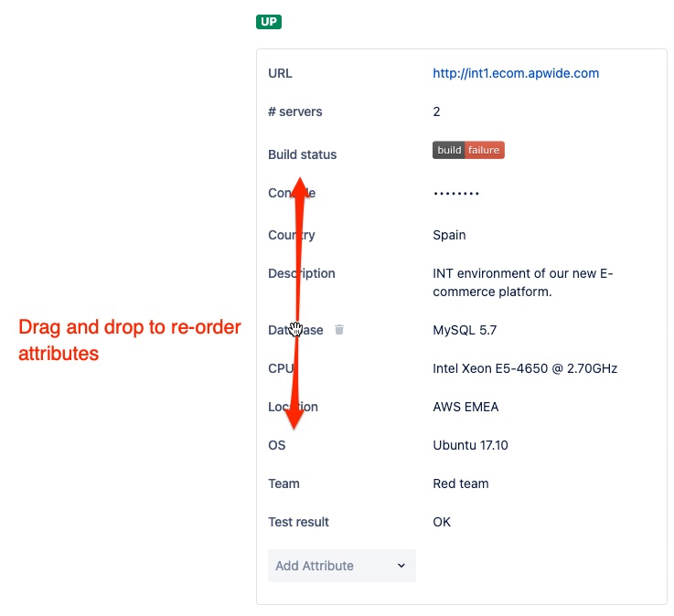Image resolution: width=674 pixels, height=616 pixels.
Task: Click the URL attribute label
Action: 280,73
